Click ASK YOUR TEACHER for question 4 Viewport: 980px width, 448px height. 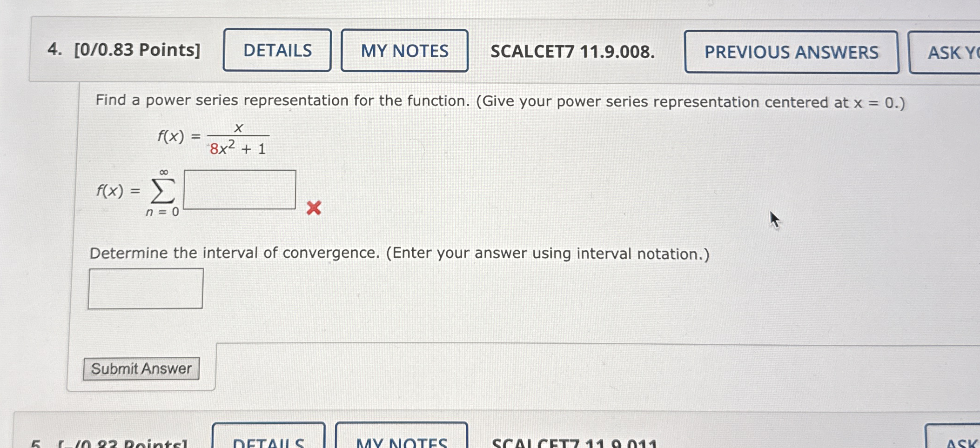click(949, 53)
